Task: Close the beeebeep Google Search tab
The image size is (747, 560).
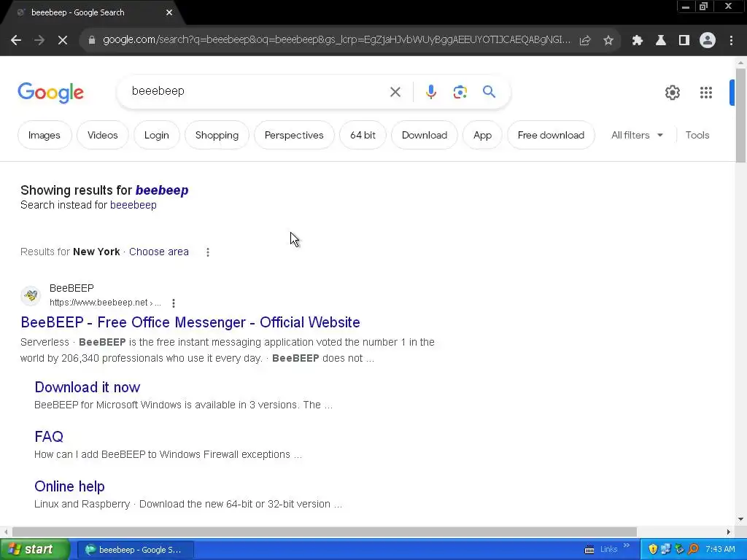Action: [x=169, y=12]
